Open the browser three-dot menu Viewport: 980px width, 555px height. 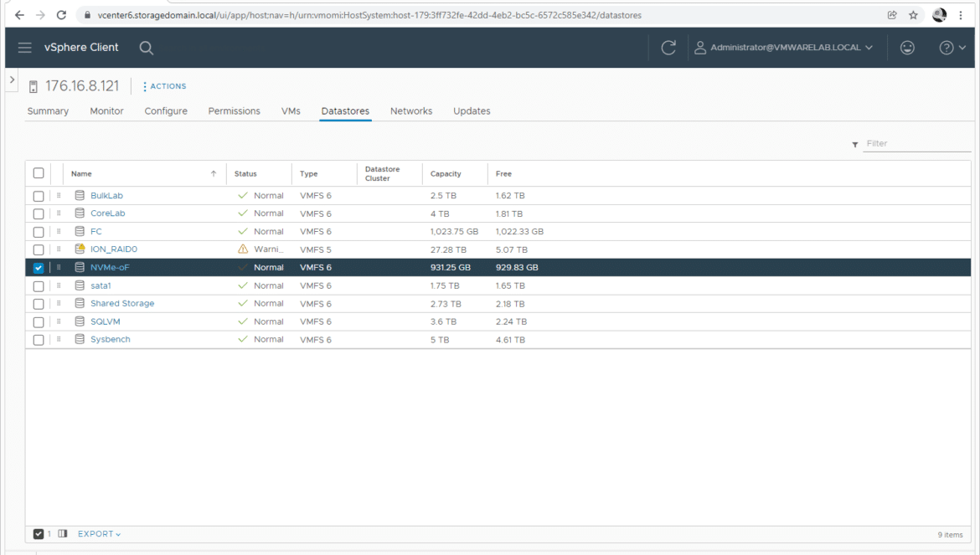click(x=961, y=15)
